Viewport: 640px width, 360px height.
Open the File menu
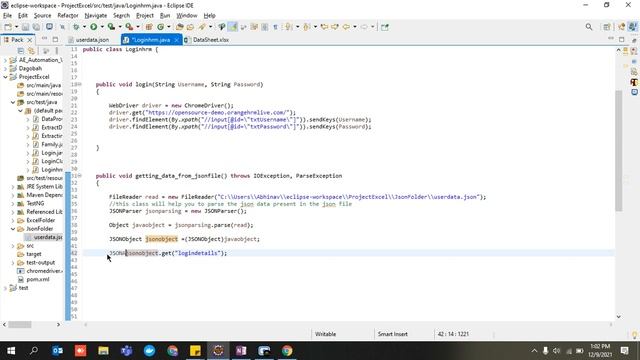tap(7, 16)
